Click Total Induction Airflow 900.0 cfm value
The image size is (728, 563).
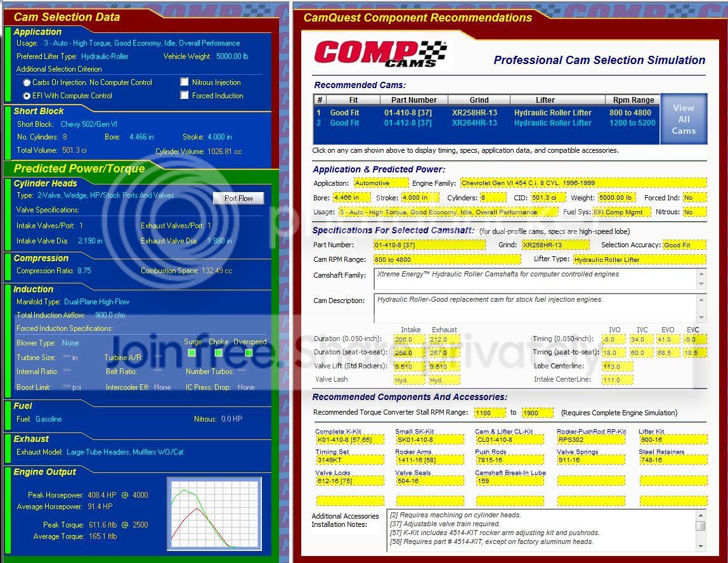click(110, 315)
